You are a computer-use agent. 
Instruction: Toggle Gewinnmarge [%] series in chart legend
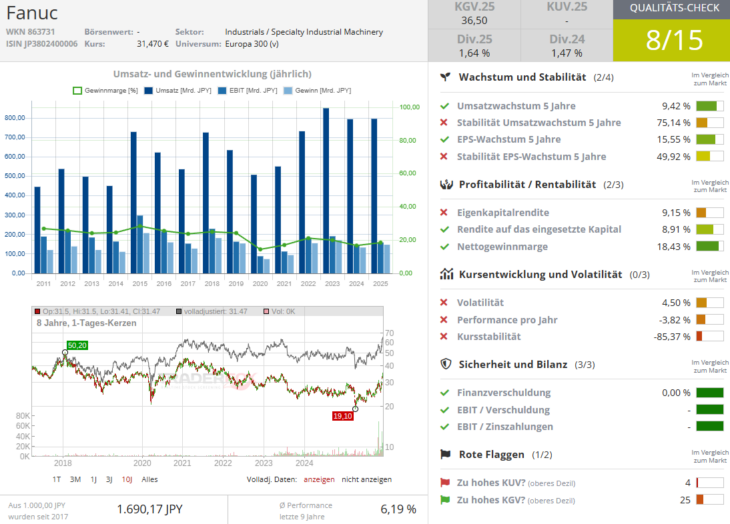tap(108, 90)
